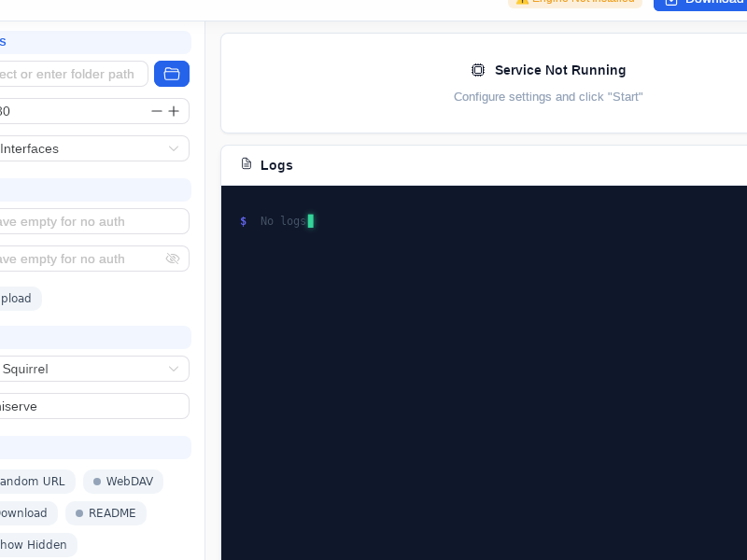Click the Logs document icon
747x560 pixels.
tap(247, 164)
